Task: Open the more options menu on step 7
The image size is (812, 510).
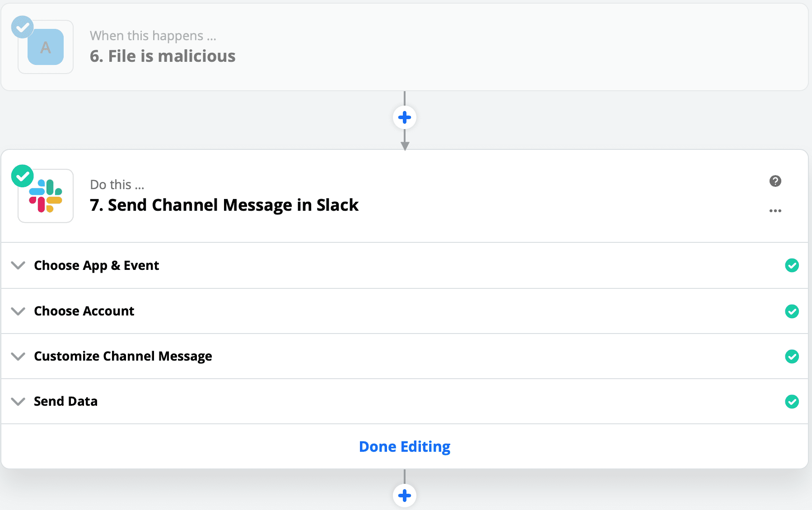Action: tap(775, 210)
